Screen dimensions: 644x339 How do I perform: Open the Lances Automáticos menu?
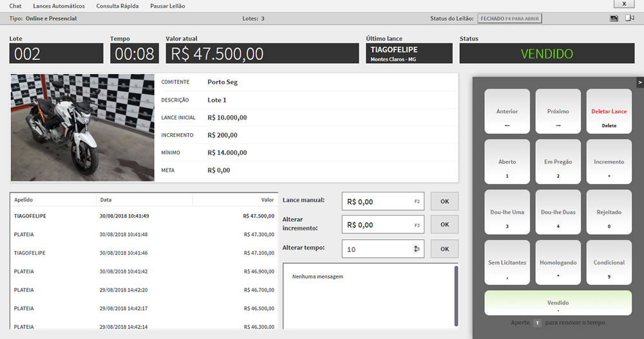click(x=59, y=6)
